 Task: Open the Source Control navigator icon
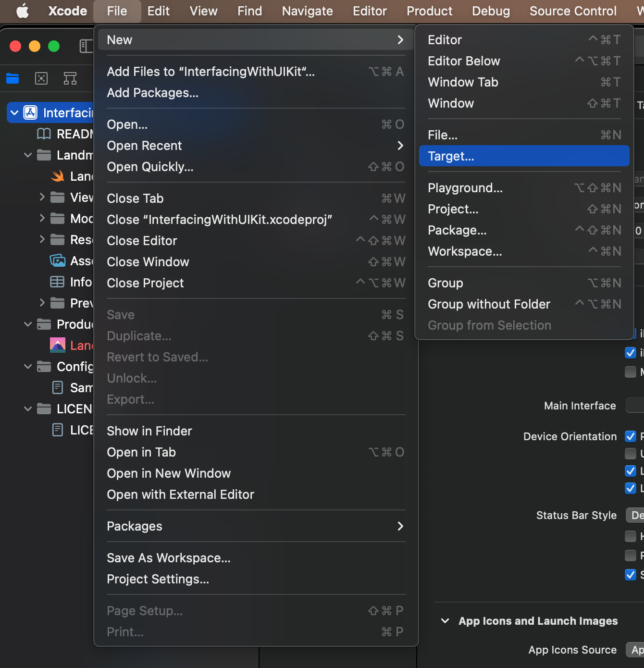click(x=41, y=78)
